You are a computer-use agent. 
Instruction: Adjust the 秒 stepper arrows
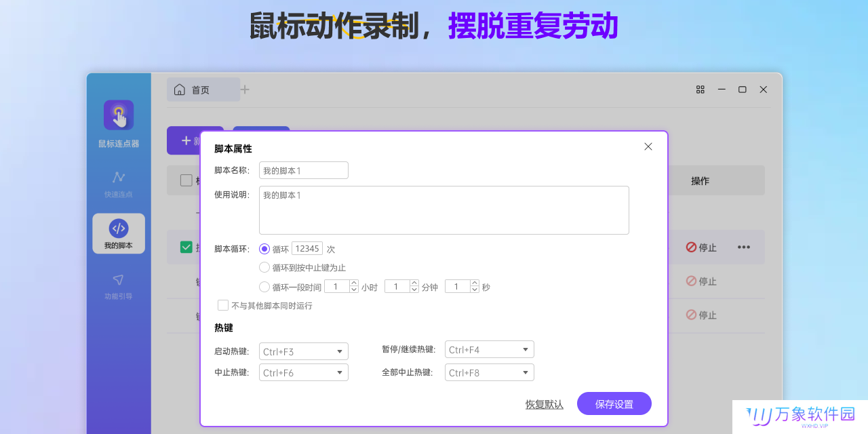click(x=475, y=287)
